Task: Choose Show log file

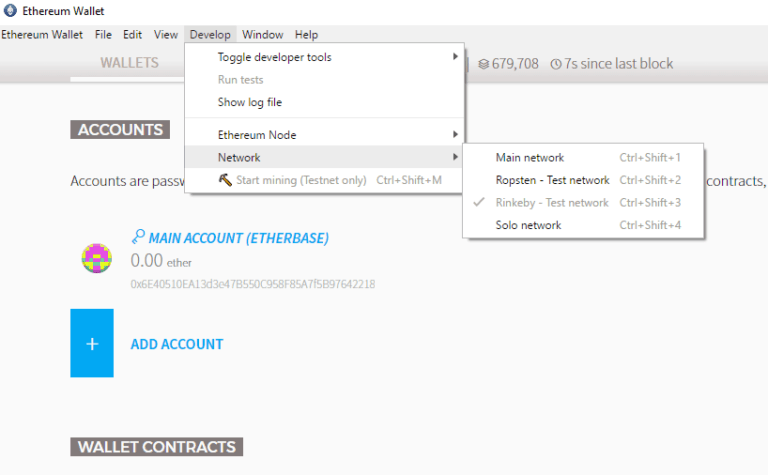Action: pos(324,102)
